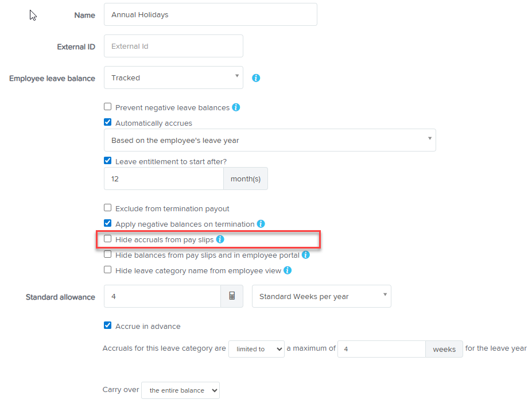
Task: Open the accruals 'limited to' dropdown
Action: [256, 349]
